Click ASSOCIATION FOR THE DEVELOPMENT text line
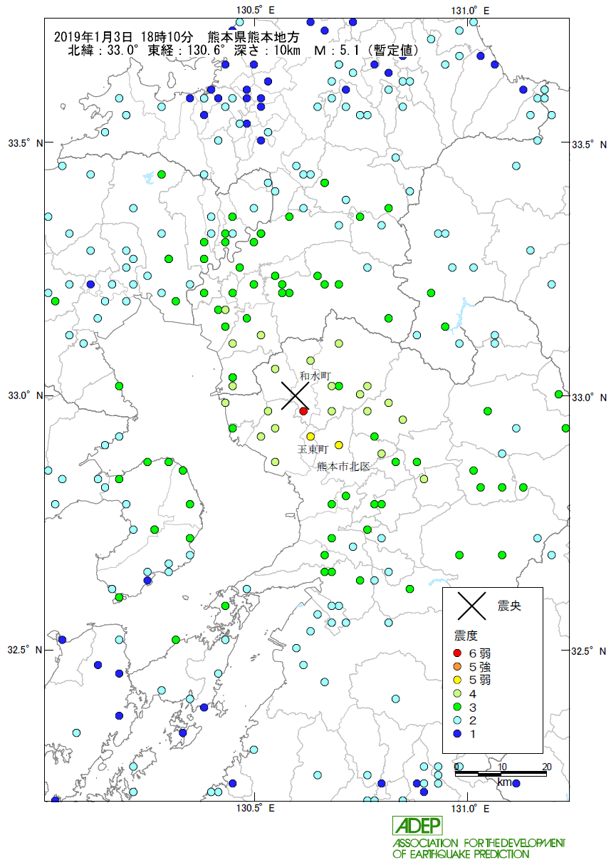Image resolution: width=616 pixels, height=865 pixels. (x=479, y=843)
